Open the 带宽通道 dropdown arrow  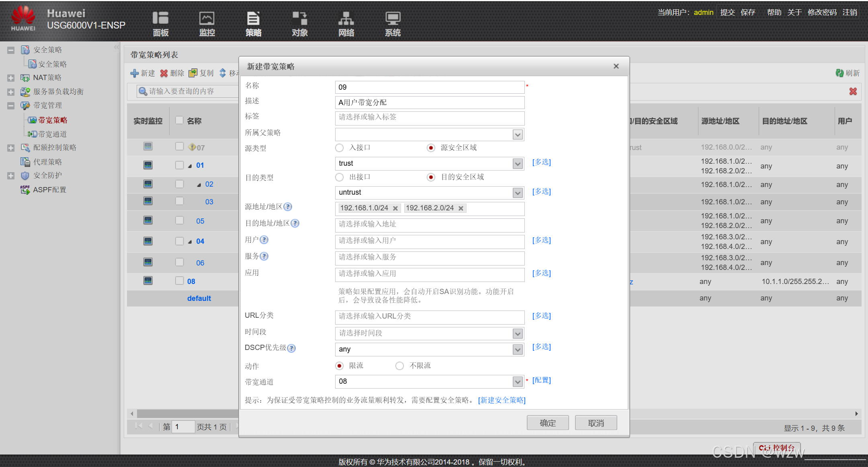click(x=518, y=381)
